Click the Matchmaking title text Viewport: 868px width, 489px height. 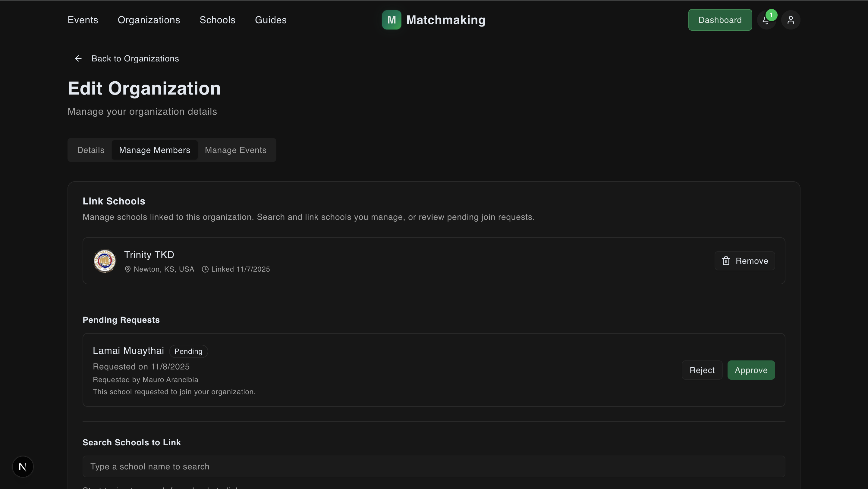pos(446,20)
